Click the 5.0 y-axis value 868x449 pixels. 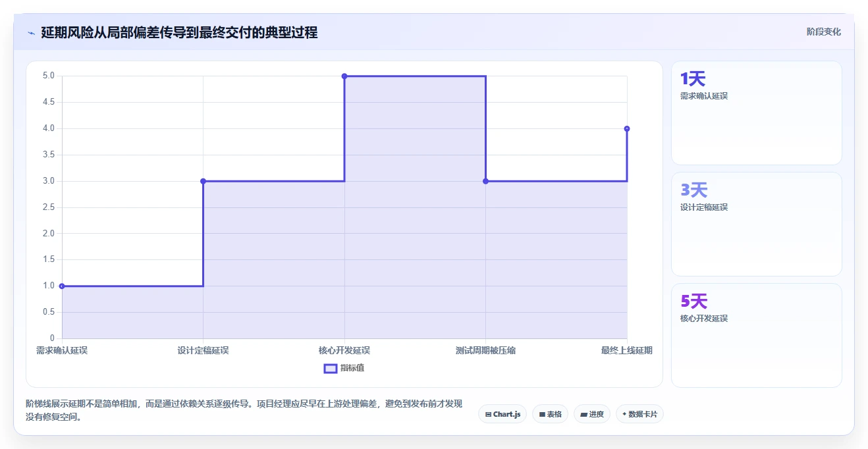(49, 76)
